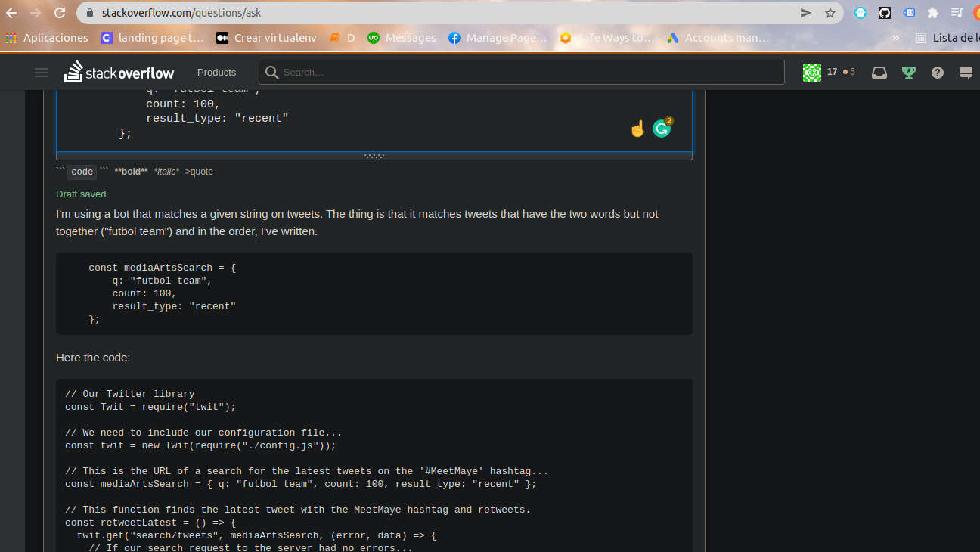Click the 'Here the code:' preview text
Viewport: 980px width, 552px height.
[x=93, y=357]
